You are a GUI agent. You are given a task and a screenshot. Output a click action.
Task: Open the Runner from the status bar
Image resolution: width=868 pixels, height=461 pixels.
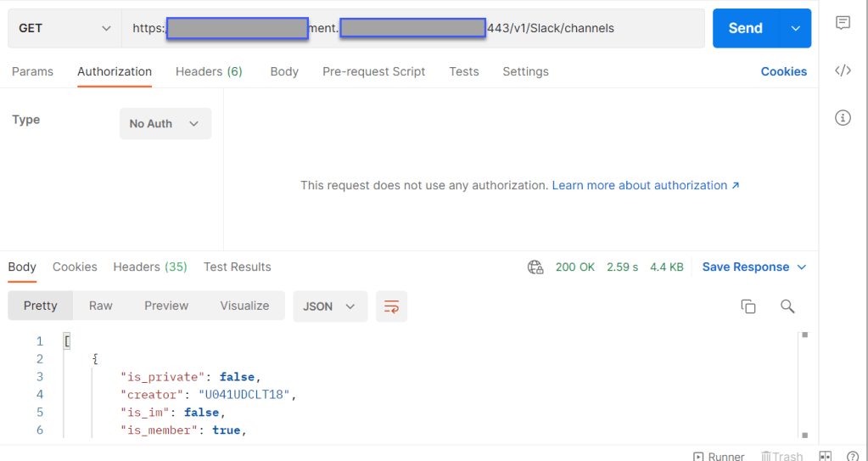click(x=719, y=456)
